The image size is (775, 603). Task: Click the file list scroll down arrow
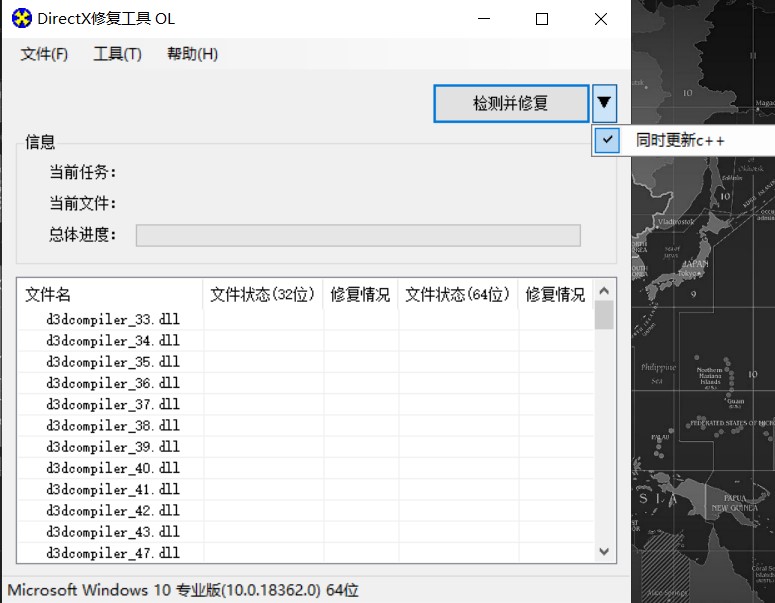click(604, 551)
